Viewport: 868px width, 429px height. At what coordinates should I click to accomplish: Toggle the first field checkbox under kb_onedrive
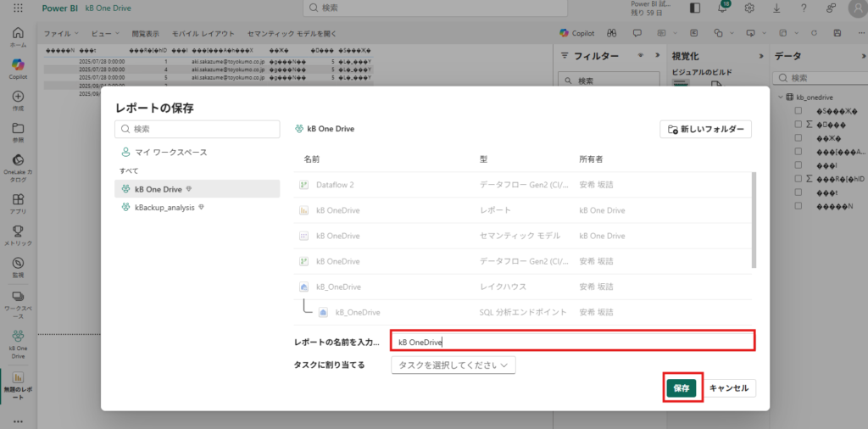798,110
